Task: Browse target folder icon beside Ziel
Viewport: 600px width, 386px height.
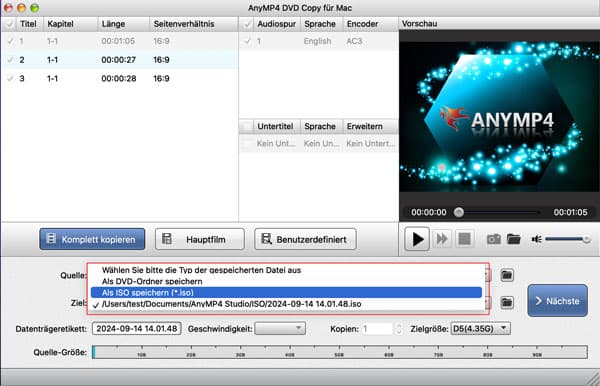Action: (507, 303)
